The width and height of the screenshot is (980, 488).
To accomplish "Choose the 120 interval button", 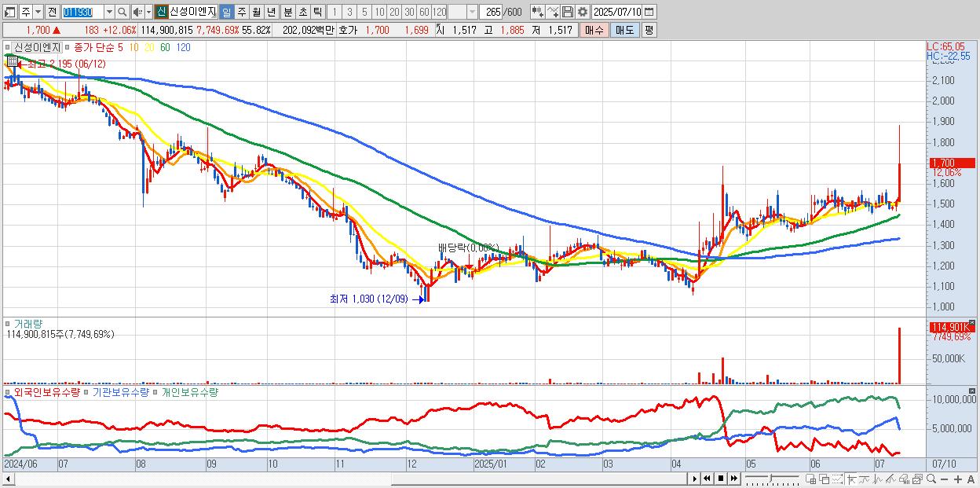I will tap(439, 12).
